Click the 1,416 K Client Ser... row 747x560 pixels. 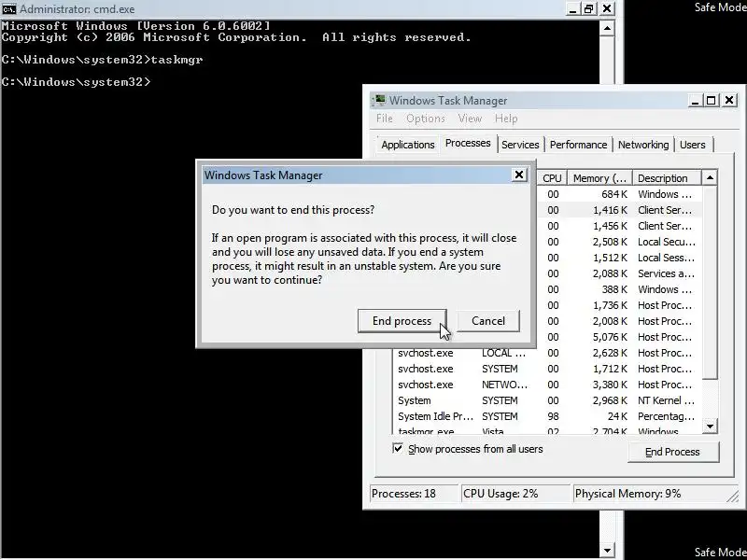(619, 210)
